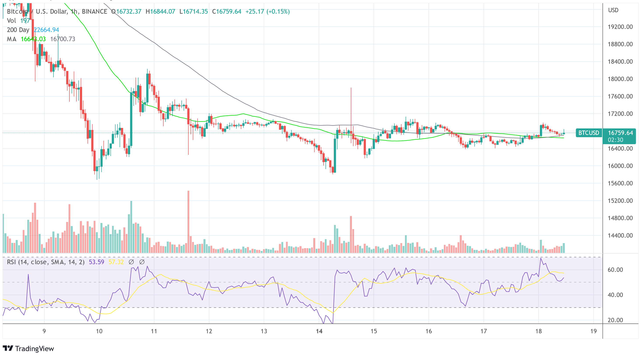Click the 18400.00 price axis label

click(x=620, y=62)
